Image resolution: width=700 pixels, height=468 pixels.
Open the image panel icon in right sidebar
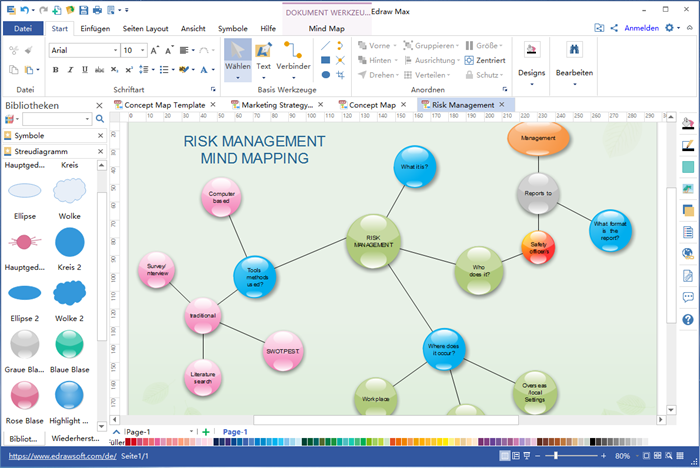pos(688,189)
